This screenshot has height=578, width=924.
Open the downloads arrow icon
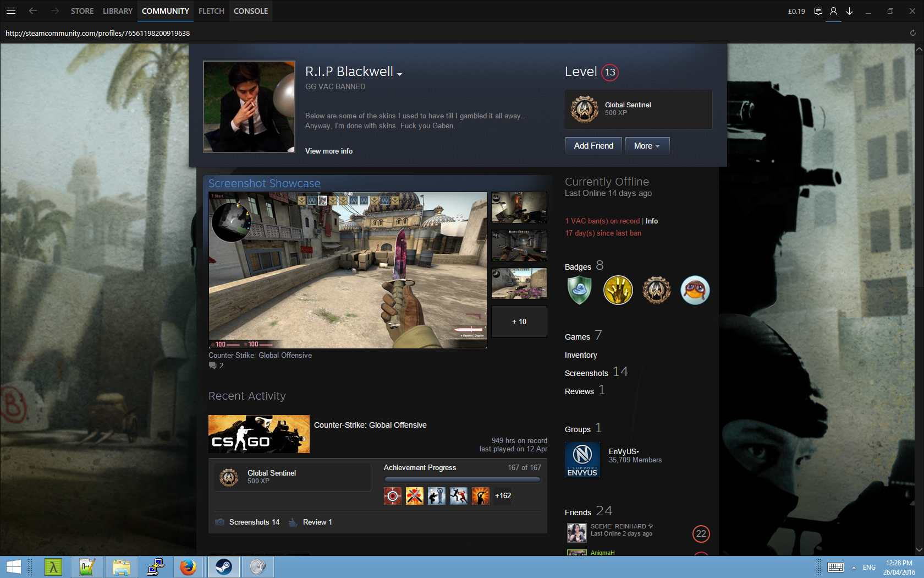coord(849,11)
